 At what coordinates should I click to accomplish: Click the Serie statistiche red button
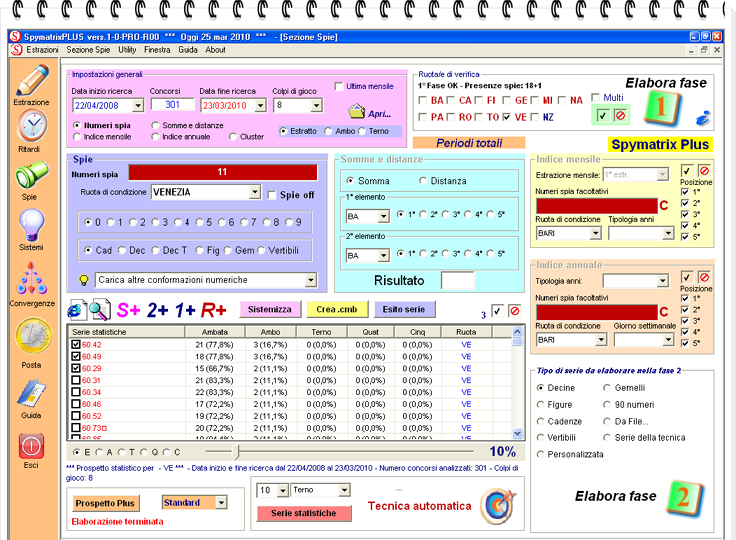pyautogui.click(x=304, y=513)
